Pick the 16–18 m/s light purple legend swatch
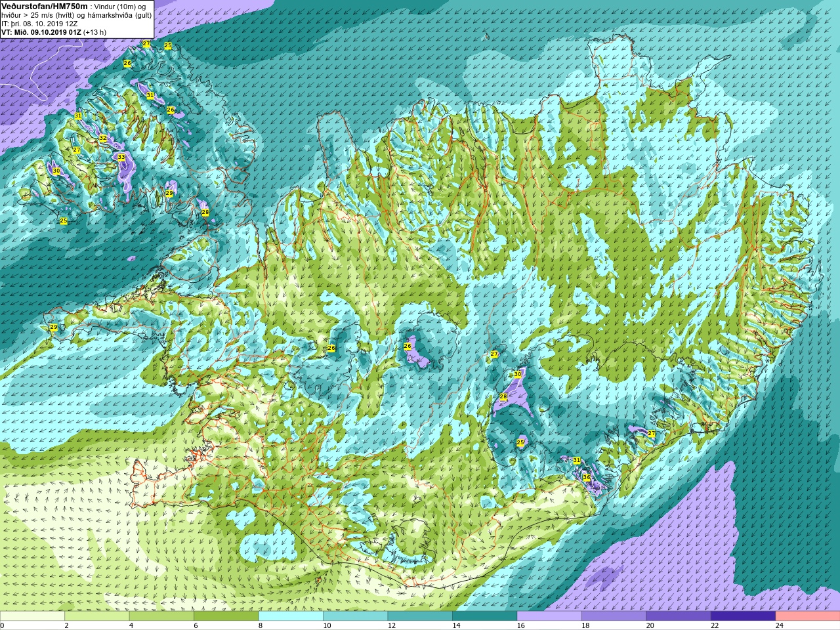 [549, 616]
